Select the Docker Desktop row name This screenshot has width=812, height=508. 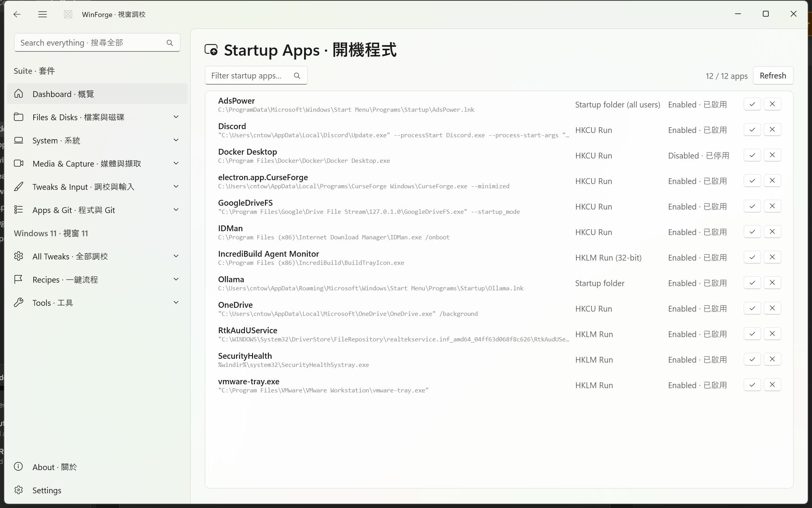click(248, 152)
